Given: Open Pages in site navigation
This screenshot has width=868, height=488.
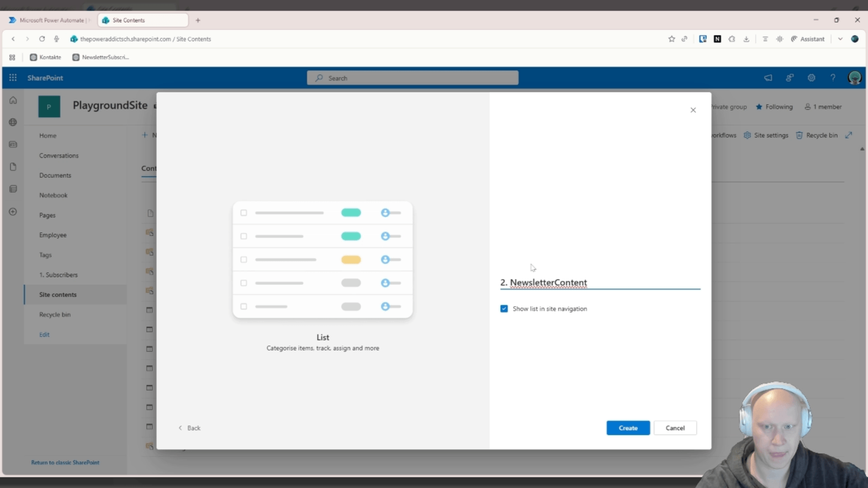Looking at the screenshot, I should (x=47, y=215).
